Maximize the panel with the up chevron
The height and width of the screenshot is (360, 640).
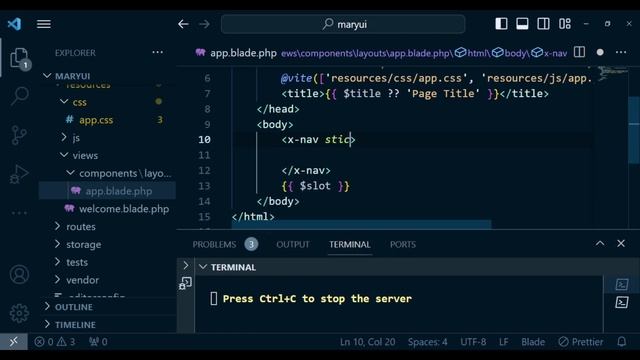600,244
